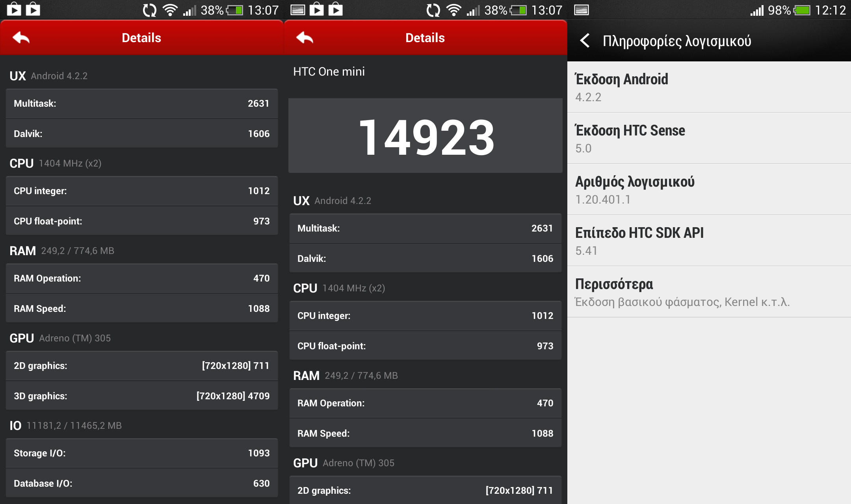This screenshot has height=504, width=851.
Task: Open Αριθμός λογισμικού 1.20.401.1 entry
Action: point(709,189)
